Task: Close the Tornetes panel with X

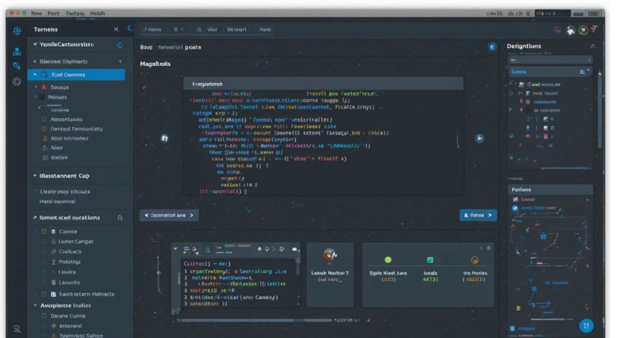Action: tap(116, 30)
